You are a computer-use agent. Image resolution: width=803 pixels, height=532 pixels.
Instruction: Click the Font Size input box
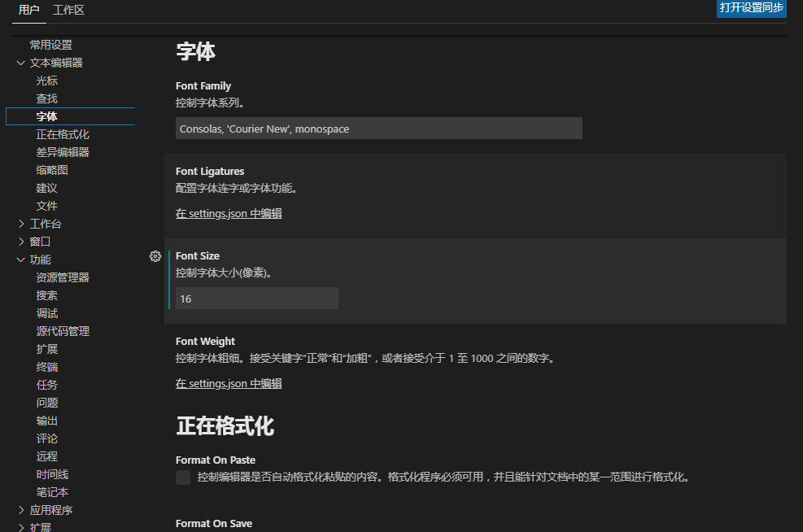[256, 299]
